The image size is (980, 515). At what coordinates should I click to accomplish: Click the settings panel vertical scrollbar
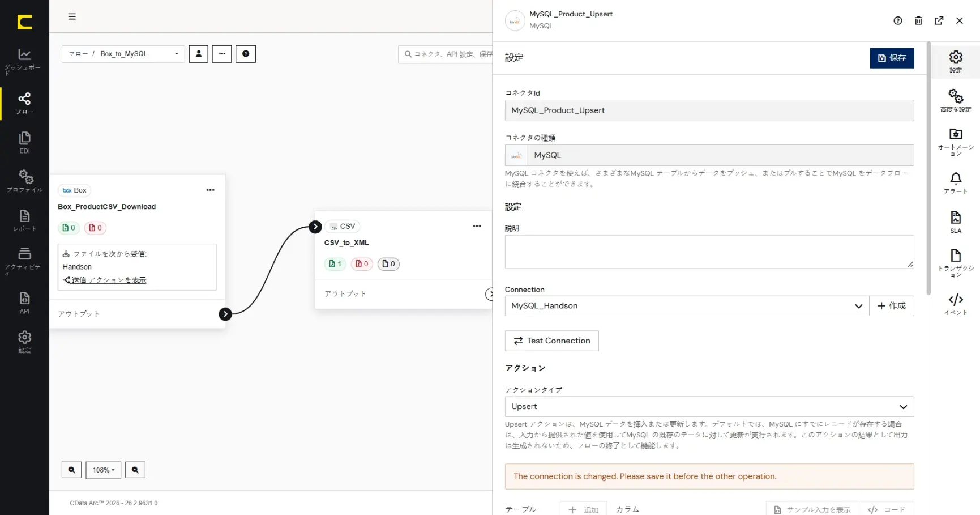pos(928,168)
